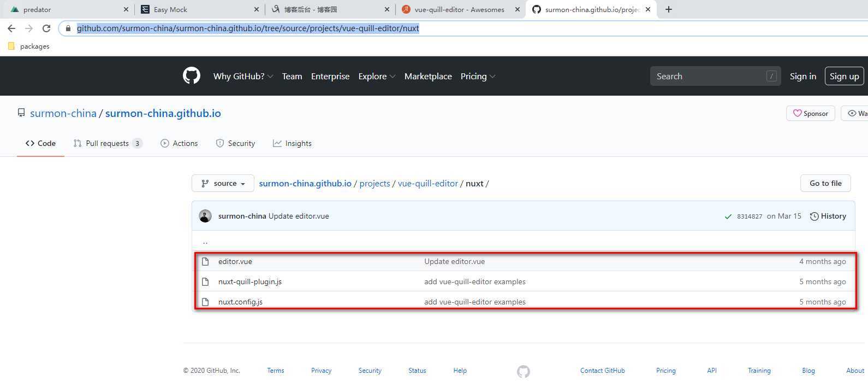Expand the Why GitHub? menu

[x=243, y=76]
